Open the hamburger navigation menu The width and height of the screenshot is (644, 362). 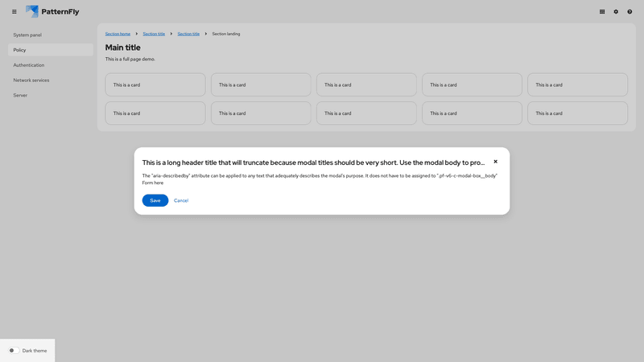click(x=14, y=12)
